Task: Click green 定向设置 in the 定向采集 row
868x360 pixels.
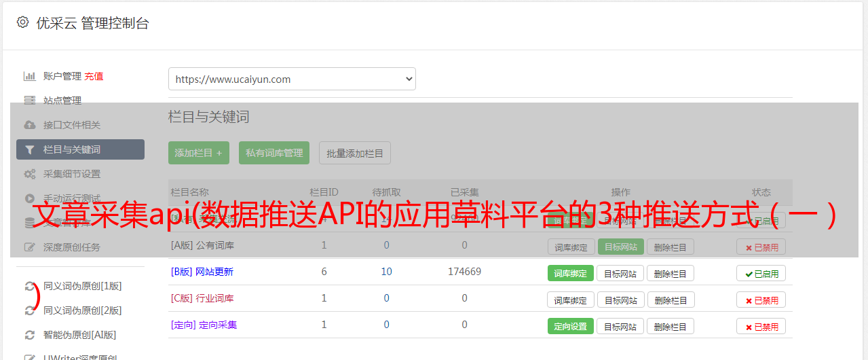Action: 571,327
